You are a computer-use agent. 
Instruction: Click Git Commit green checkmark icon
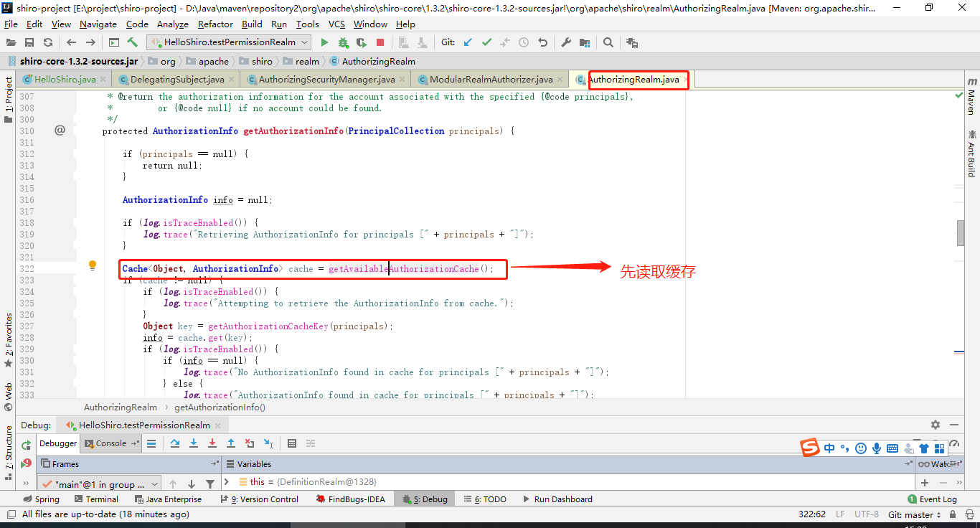click(x=486, y=42)
